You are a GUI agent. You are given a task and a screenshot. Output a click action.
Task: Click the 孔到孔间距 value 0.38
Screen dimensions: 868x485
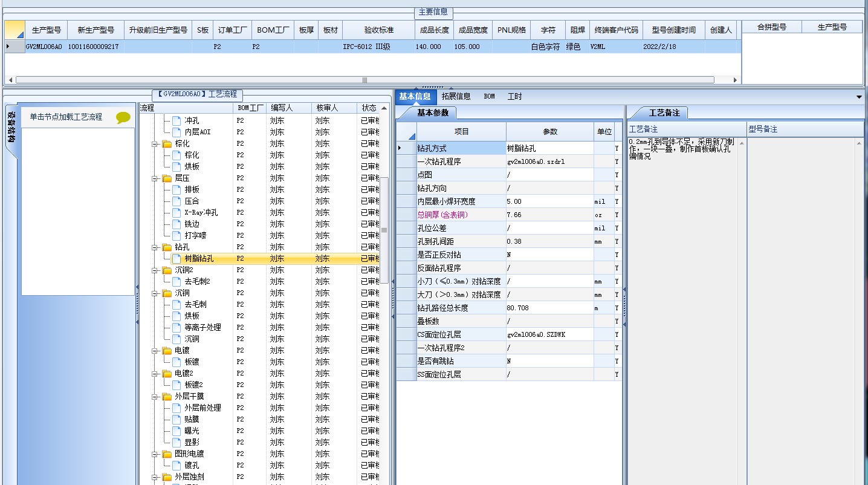(549, 241)
